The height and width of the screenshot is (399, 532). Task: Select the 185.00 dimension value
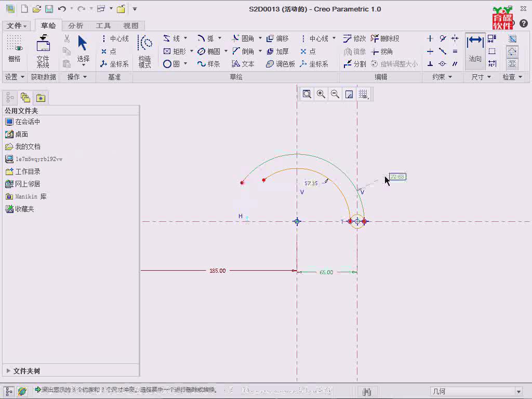coord(218,271)
